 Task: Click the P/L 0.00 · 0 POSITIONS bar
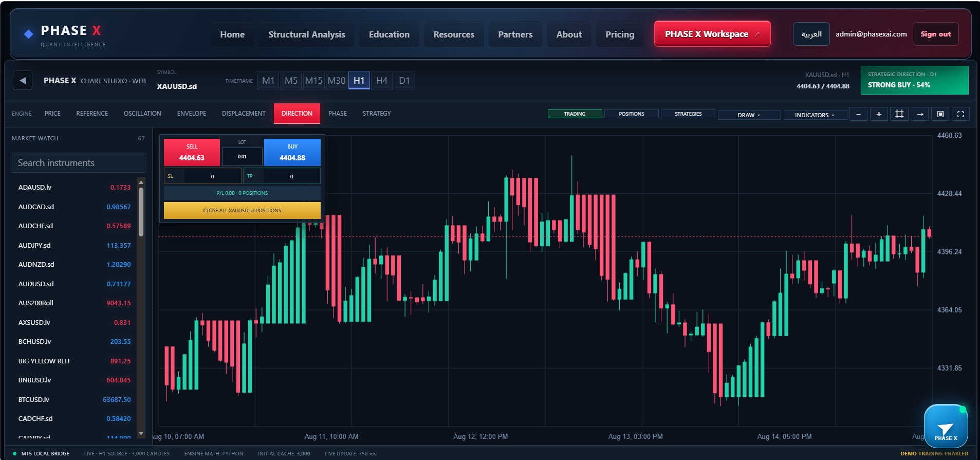click(242, 193)
